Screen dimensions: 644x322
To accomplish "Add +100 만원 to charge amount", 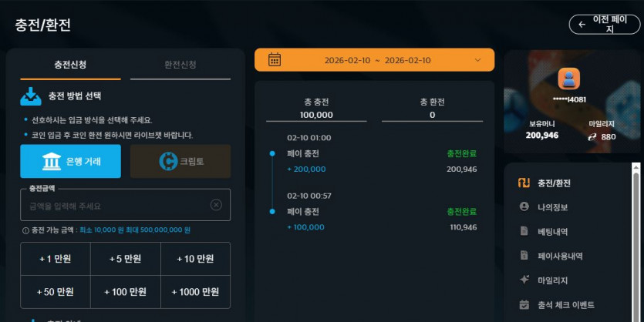I will pos(125,292).
